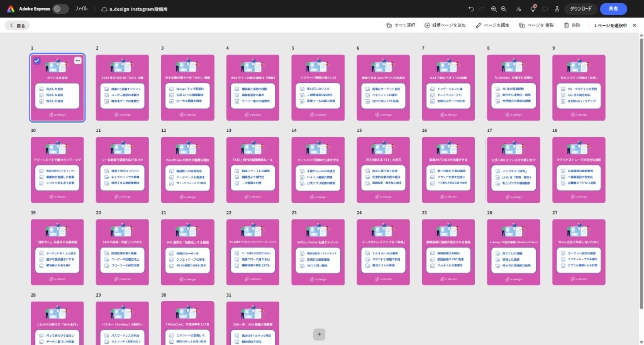Select page 14 thumbnail
This screenshot has width=644, height=345.
tap(318, 170)
